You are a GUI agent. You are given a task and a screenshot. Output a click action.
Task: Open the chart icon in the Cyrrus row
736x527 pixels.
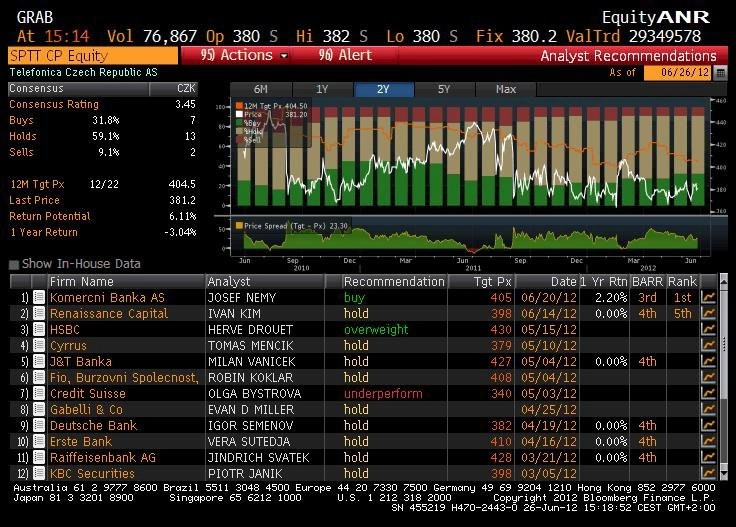point(708,345)
